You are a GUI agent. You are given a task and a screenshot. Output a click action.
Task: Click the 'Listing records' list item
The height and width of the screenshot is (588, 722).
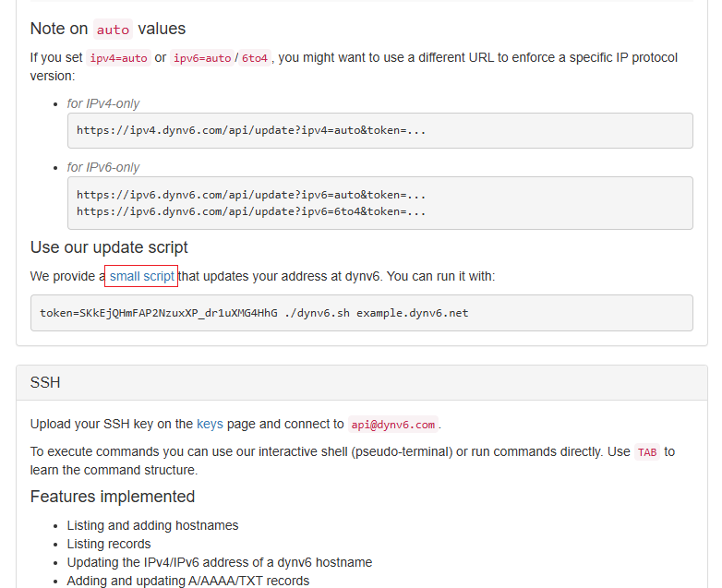point(109,544)
